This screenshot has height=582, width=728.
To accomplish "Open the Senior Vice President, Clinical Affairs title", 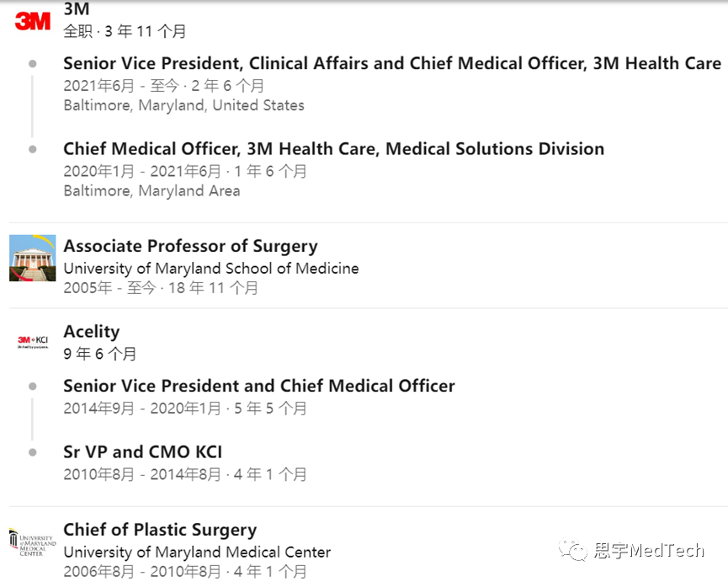I will 392,63.
